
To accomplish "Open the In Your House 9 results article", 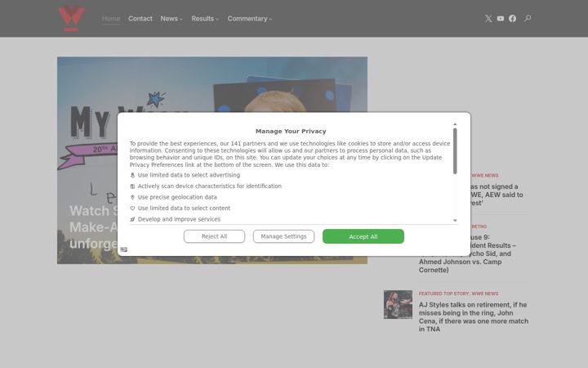I will (x=469, y=254).
